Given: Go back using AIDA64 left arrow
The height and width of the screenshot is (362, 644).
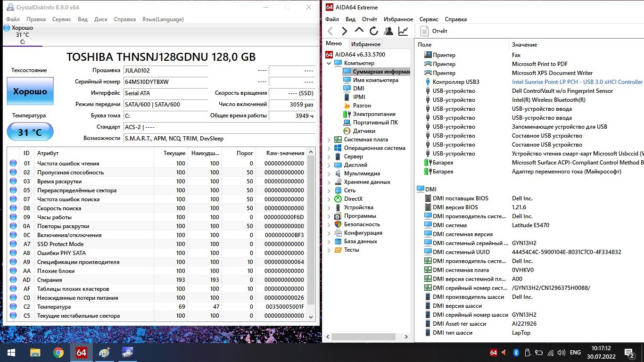Looking at the screenshot, I should tap(330, 31).
